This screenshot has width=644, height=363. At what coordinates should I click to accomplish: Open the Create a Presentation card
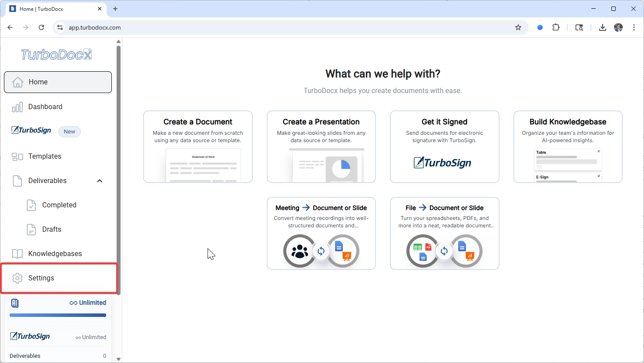tap(321, 147)
